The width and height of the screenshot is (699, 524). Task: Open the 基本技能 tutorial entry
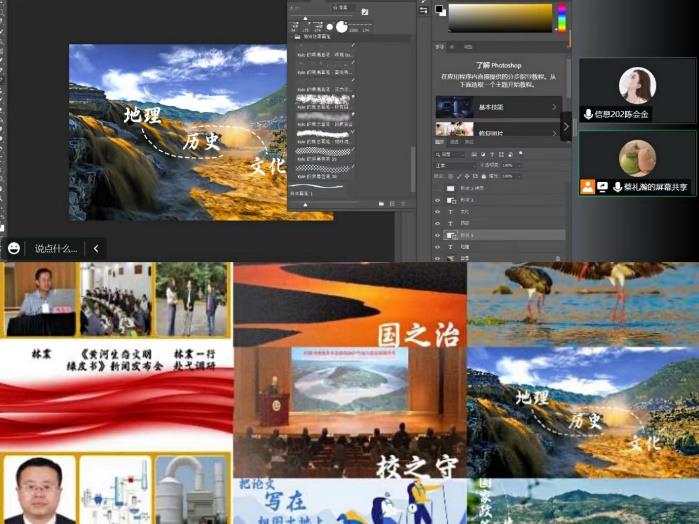(x=497, y=107)
